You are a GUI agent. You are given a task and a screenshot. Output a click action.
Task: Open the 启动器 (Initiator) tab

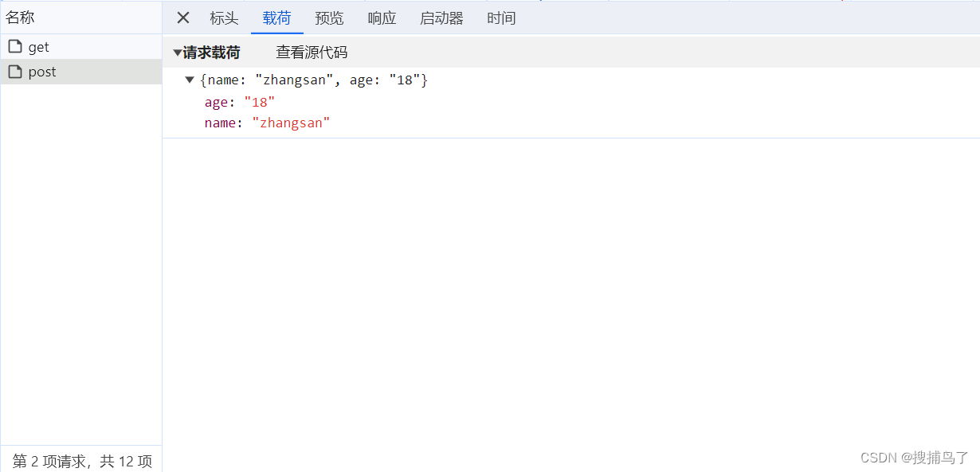(x=441, y=18)
